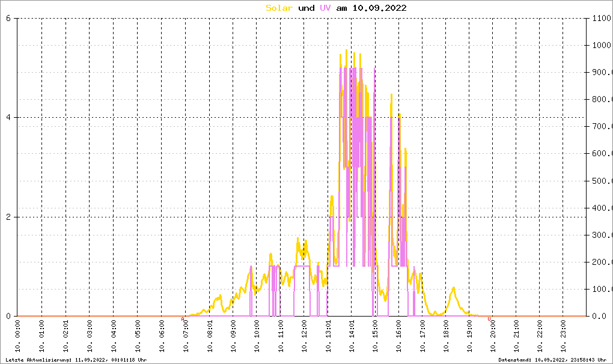Click the time label "10. 22:00"
The width and height of the screenshot is (613, 364).
click(x=540, y=336)
